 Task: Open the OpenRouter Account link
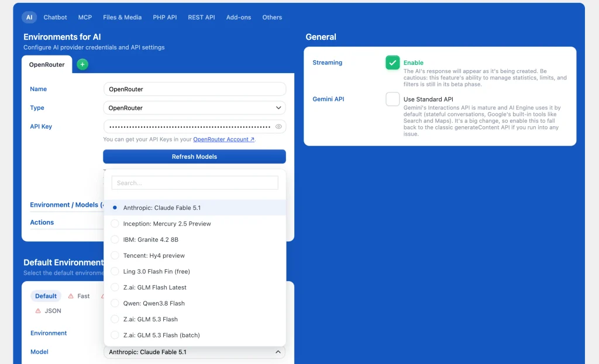pyautogui.click(x=223, y=140)
